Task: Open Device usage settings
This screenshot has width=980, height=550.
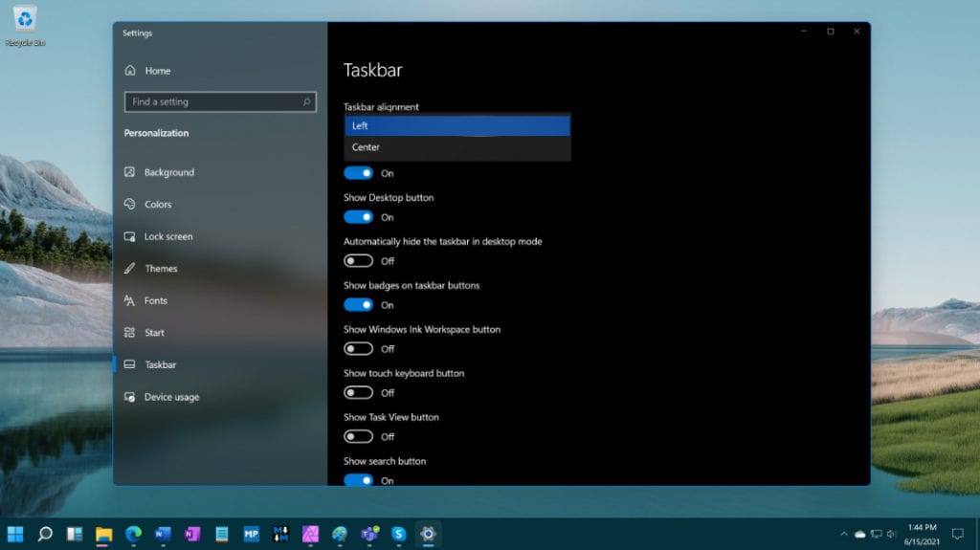Action: pyautogui.click(x=171, y=397)
